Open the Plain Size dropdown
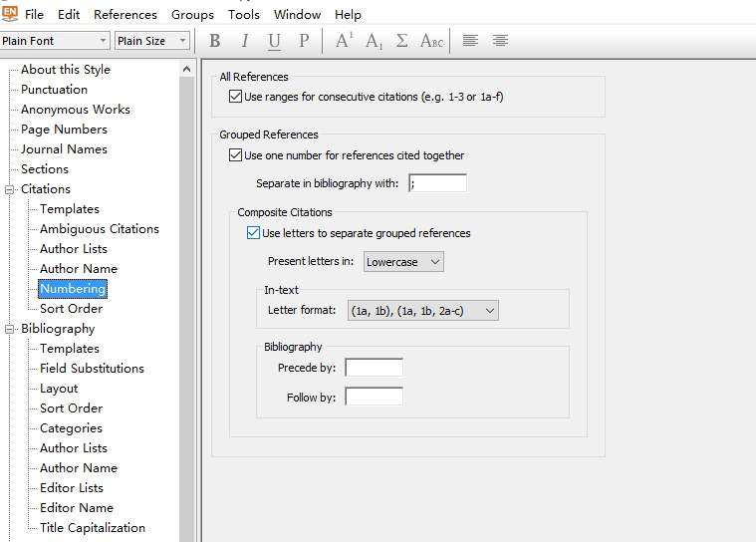Screen dimensions: 756x542 pos(151,41)
